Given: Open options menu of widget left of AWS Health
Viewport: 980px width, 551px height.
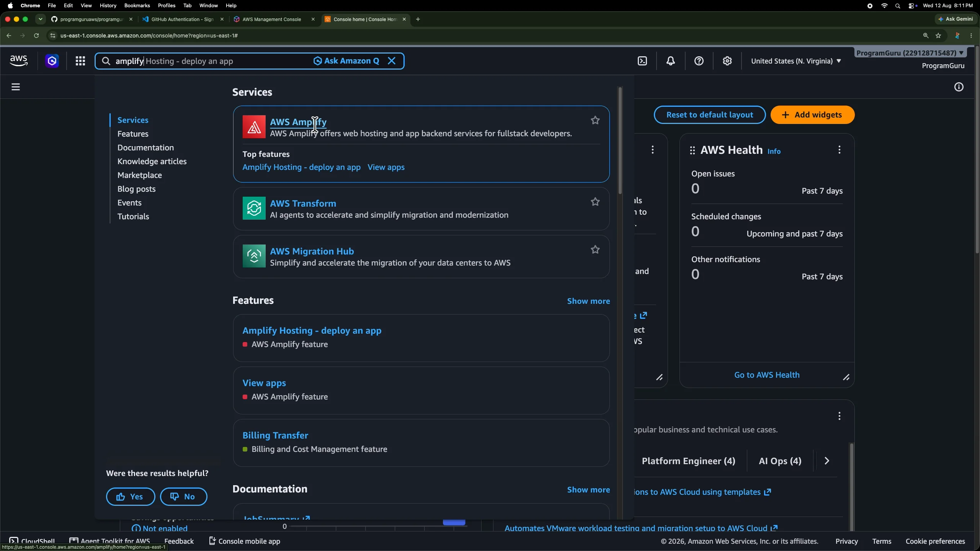Looking at the screenshot, I should click(x=653, y=150).
